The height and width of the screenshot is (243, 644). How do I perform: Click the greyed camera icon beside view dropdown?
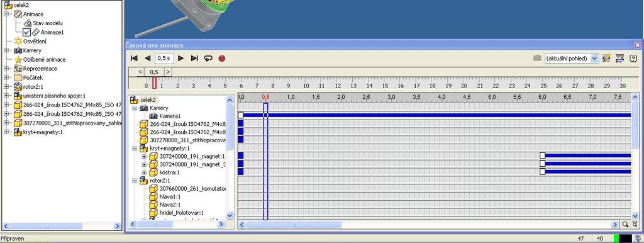(x=537, y=59)
